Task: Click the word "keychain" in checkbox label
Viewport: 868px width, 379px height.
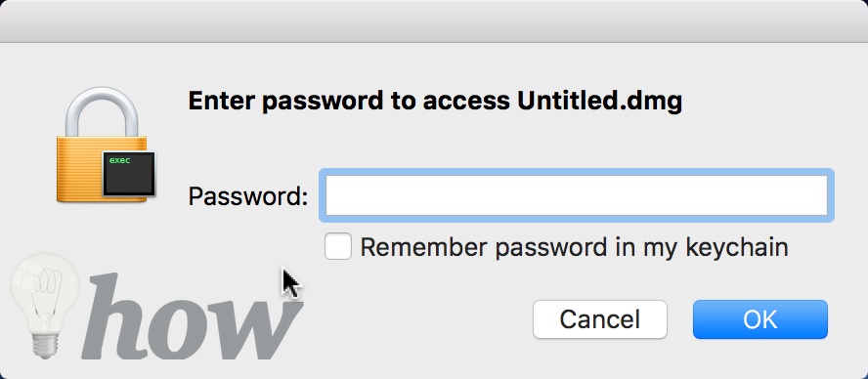Action: (x=736, y=247)
